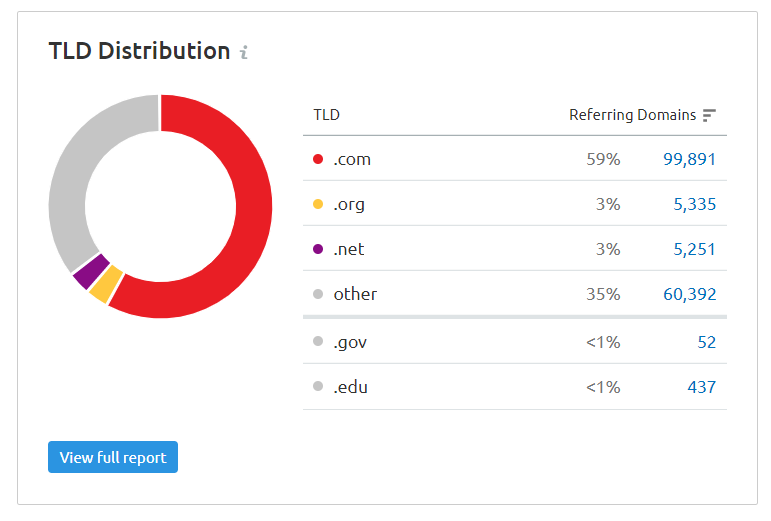
Task: Open the 5,251 .net referring domains link
Action: click(694, 249)
